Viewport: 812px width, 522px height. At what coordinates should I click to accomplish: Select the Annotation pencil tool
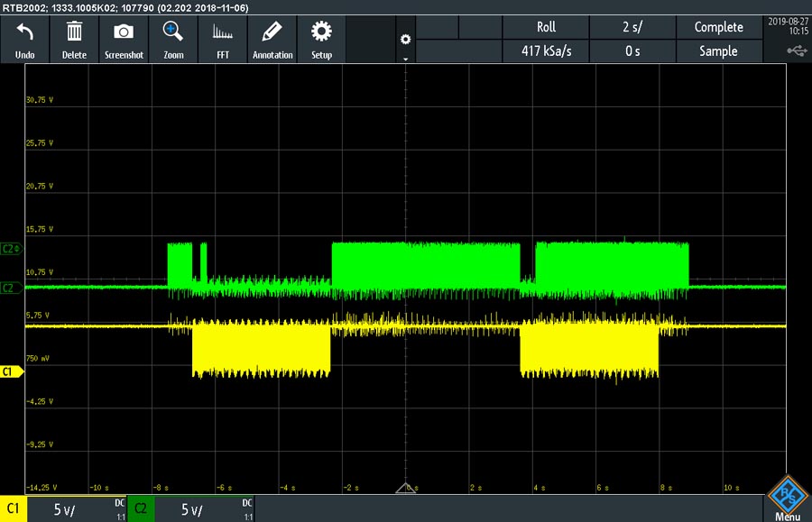(272, 32)
